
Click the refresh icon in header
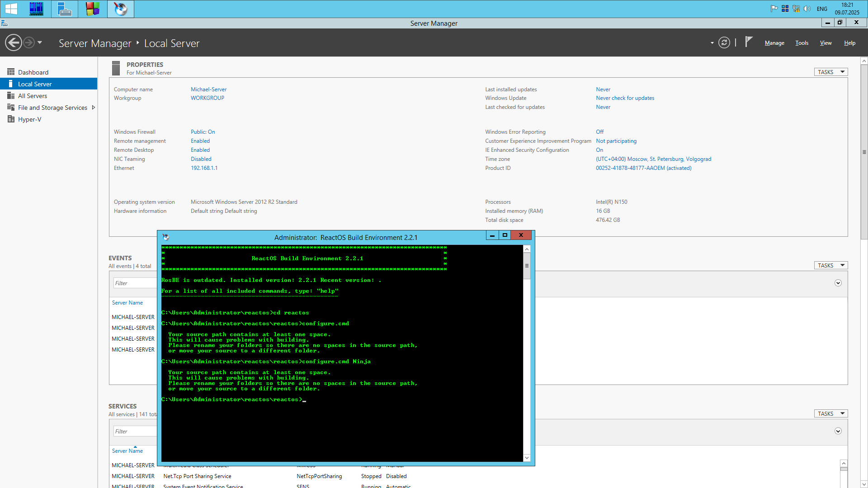724,43
